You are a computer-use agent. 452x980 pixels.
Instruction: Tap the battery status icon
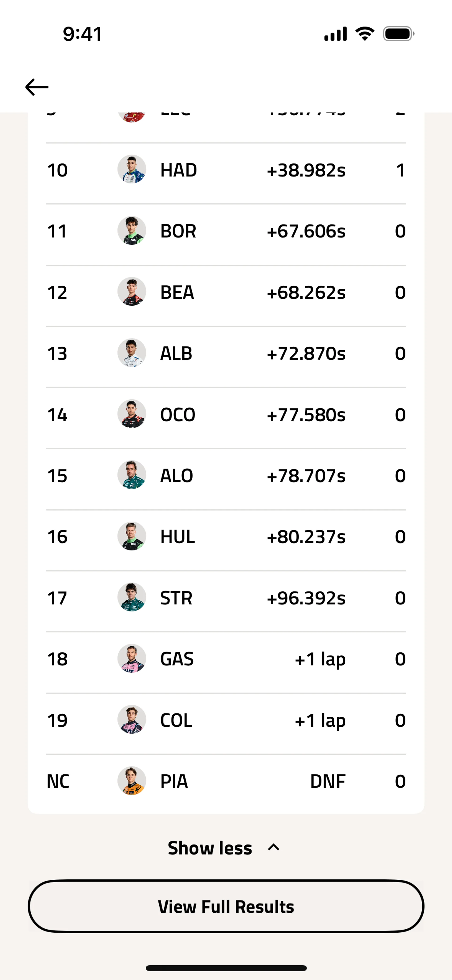click(398, 34)
